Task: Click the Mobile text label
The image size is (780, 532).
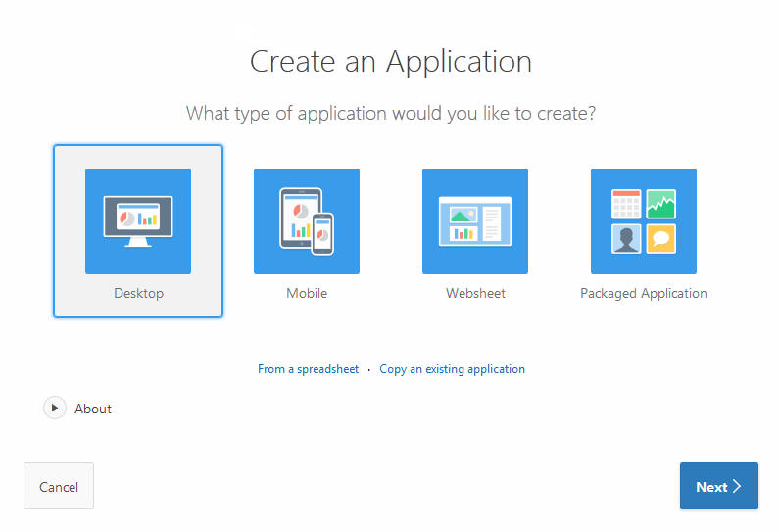Action: pyautogui.click(x=307, y=293)
